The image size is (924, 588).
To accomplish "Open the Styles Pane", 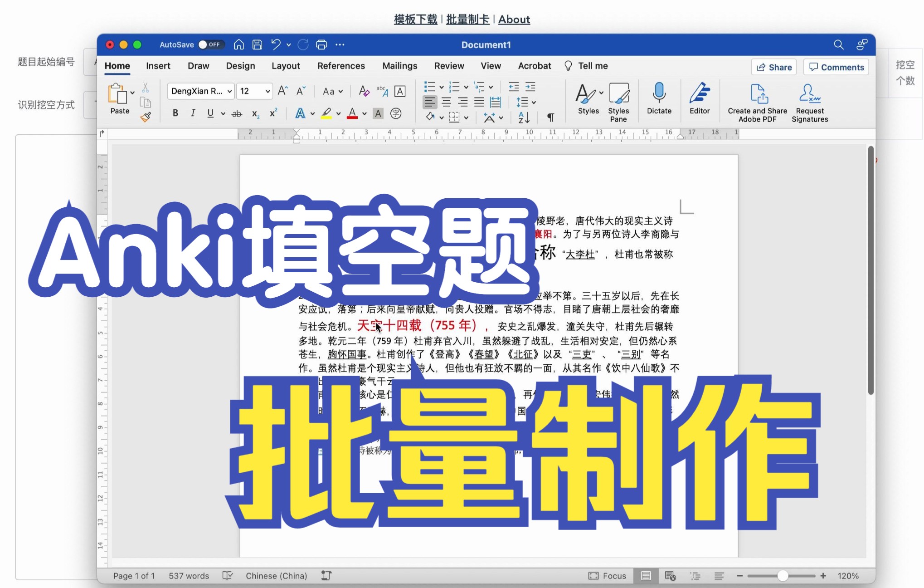I will click(618, 103).
